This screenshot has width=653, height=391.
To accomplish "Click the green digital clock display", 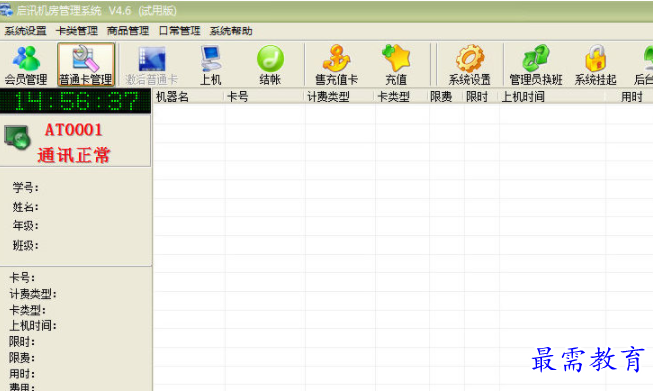I will pos(75,101).
